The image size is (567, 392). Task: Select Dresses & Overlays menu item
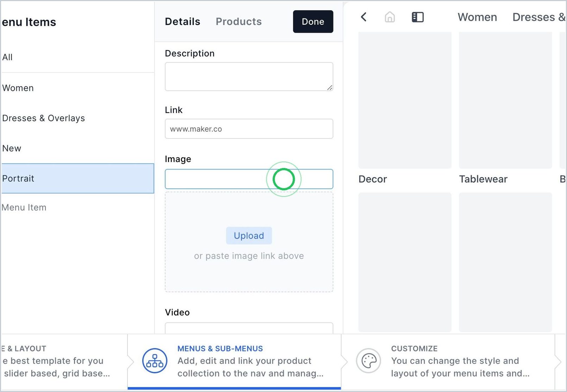point(77,118)
